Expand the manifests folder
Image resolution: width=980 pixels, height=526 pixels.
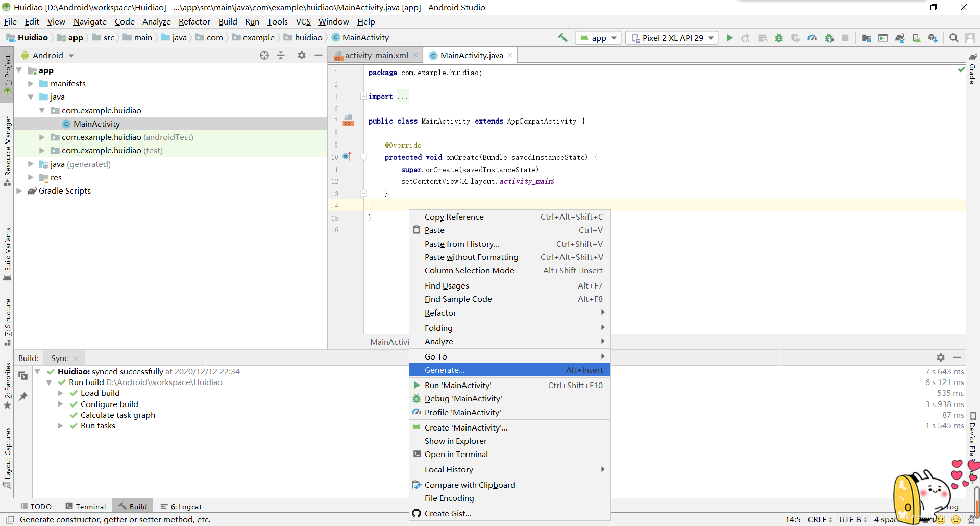pyautogui.click(x=31, y=83)
